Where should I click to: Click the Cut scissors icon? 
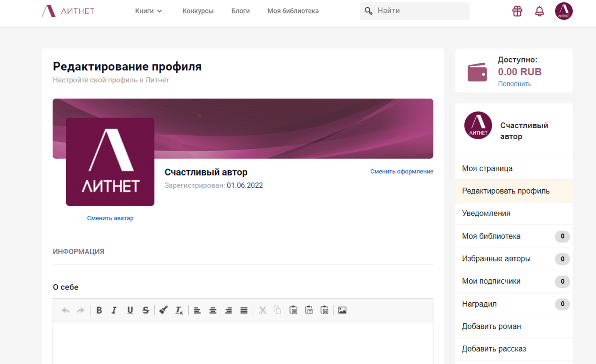(263, 310)
